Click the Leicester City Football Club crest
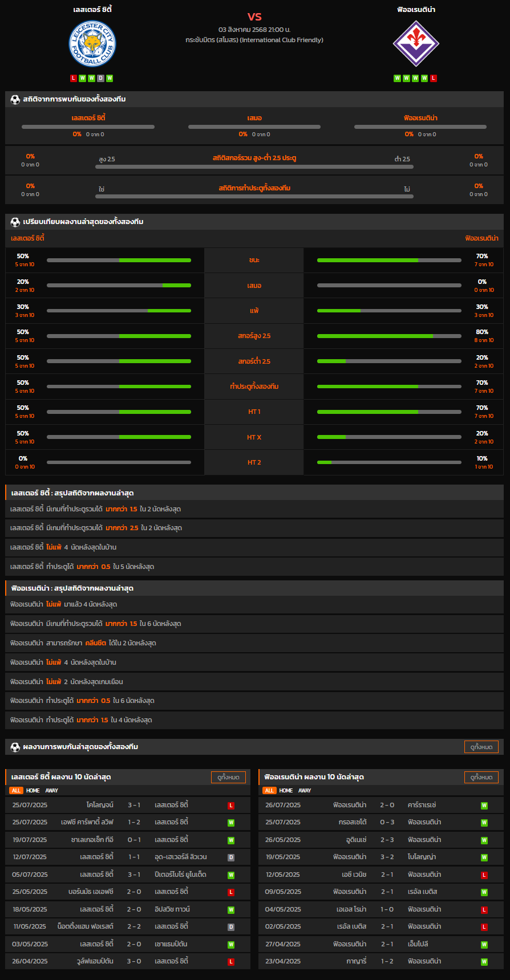 tap(92, 44)
